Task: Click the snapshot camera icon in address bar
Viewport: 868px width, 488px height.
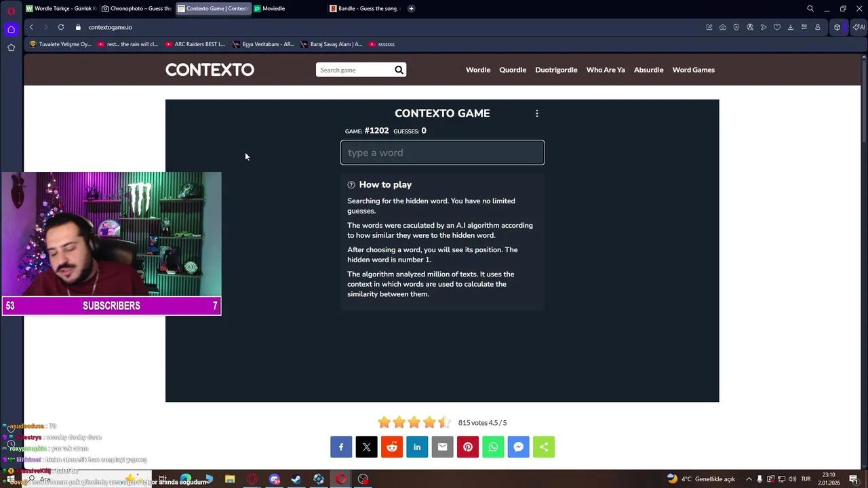Action: (723, 27)
